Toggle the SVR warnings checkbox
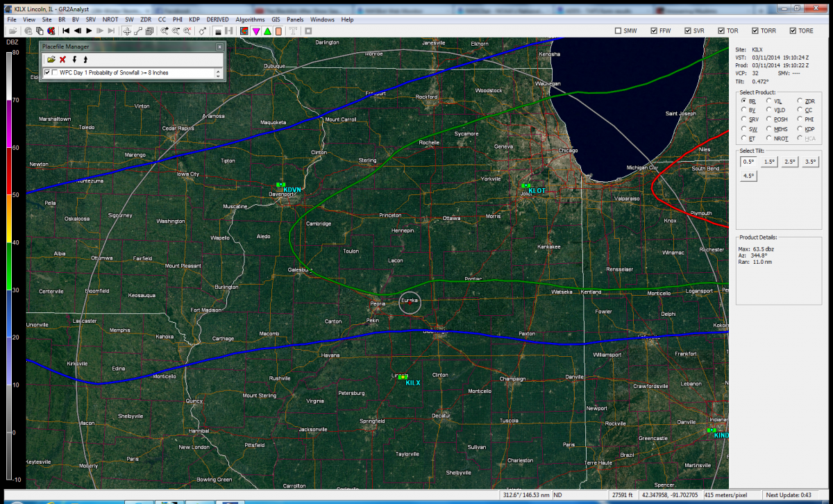This screenshot has height=504, width=833. point(687,31)
